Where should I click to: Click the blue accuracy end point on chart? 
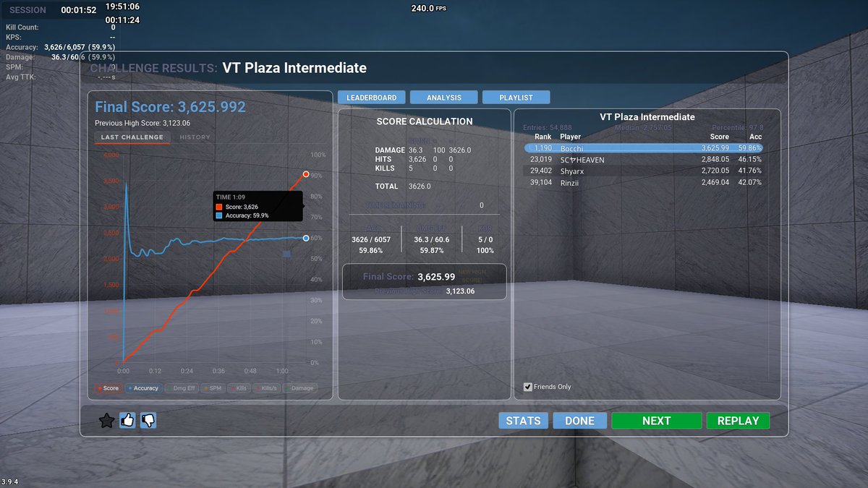(x=306, y=238)
